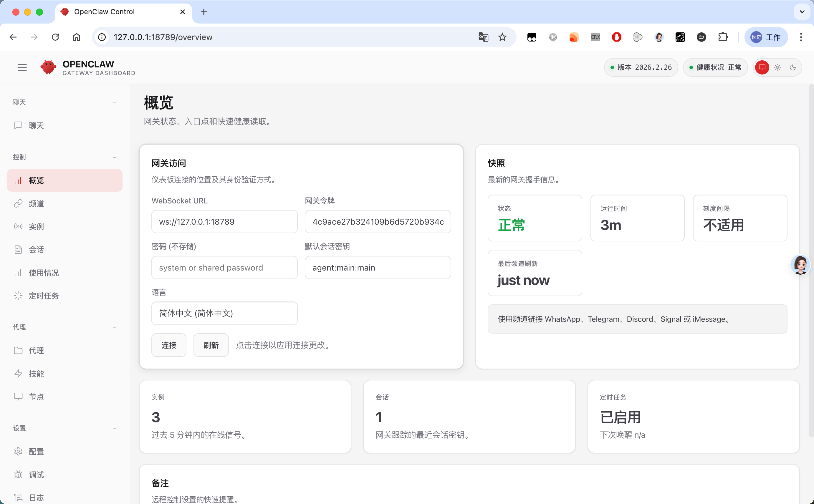Open 定时任务 from the sidebar
The height and width of the screenshot is (504, 814).
tap(44, 295)
